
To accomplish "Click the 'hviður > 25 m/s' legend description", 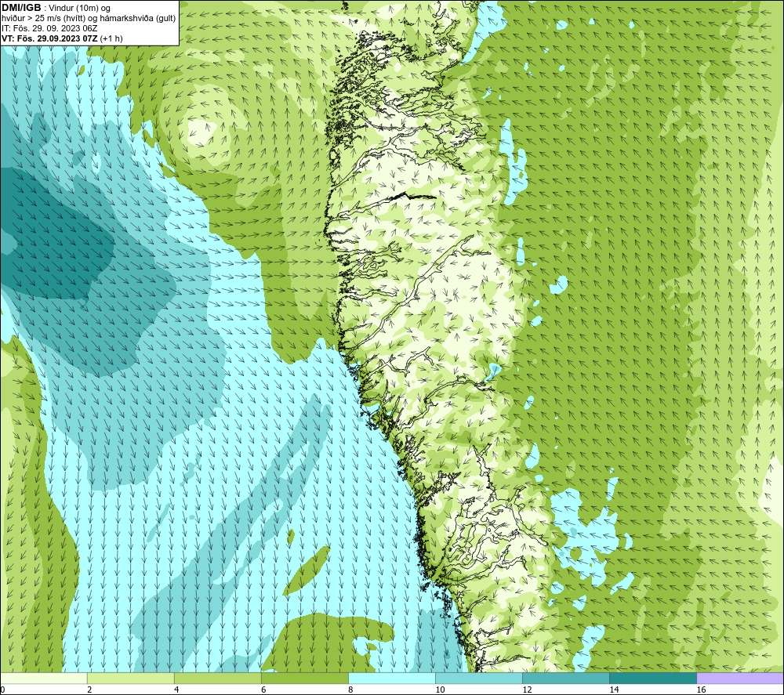I will [x=89, y=19].
